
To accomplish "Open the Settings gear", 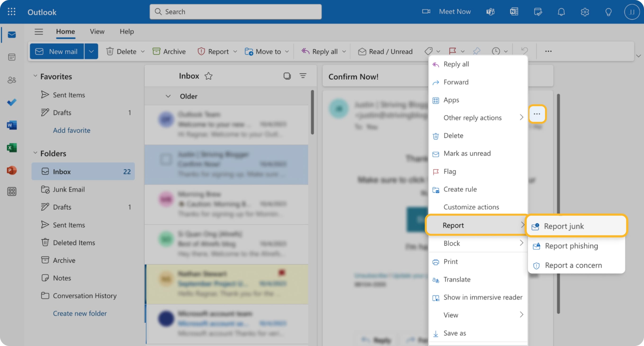I will click(x=585, y=12).
